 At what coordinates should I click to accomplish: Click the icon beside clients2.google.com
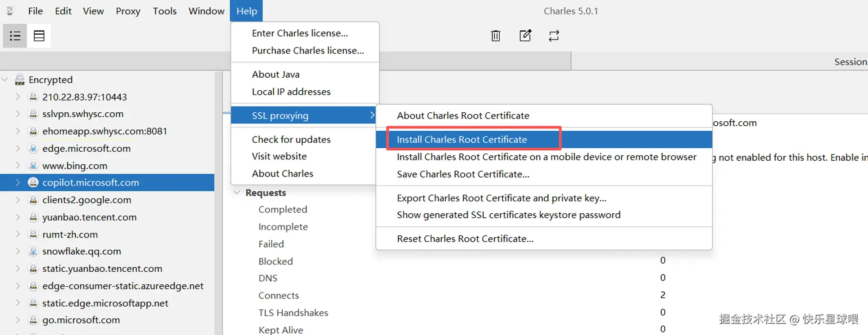click(x=33, y=200)
